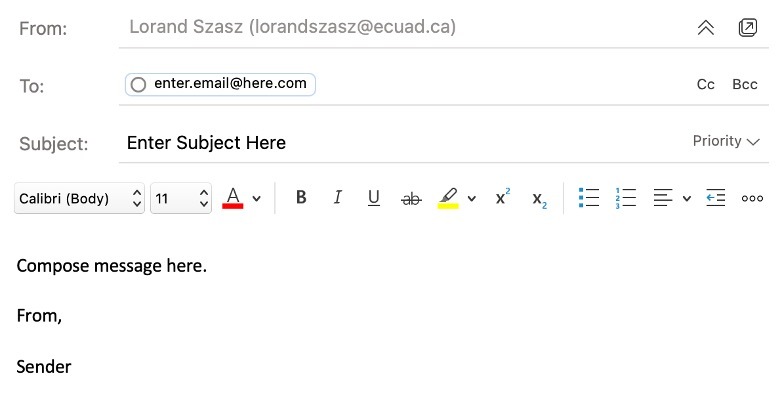The width and height of the screenshot is (782, 420).
Task: Insert a bulleted list
Action: point(588,198)
